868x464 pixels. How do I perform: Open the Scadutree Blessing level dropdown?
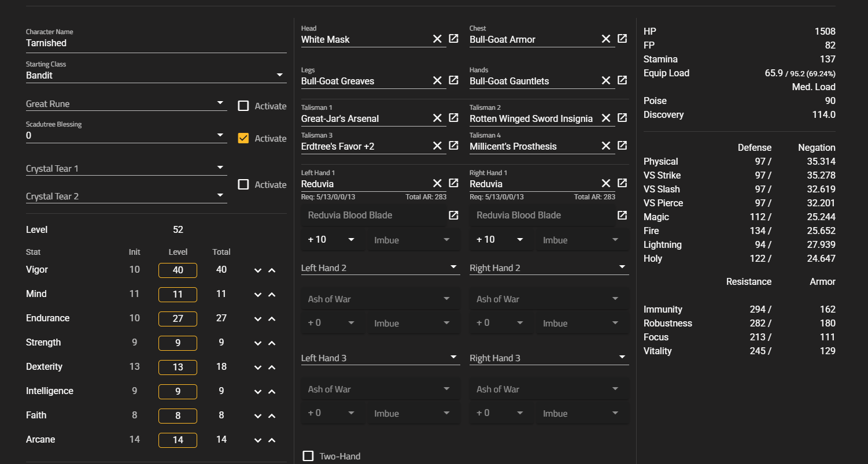127,135
